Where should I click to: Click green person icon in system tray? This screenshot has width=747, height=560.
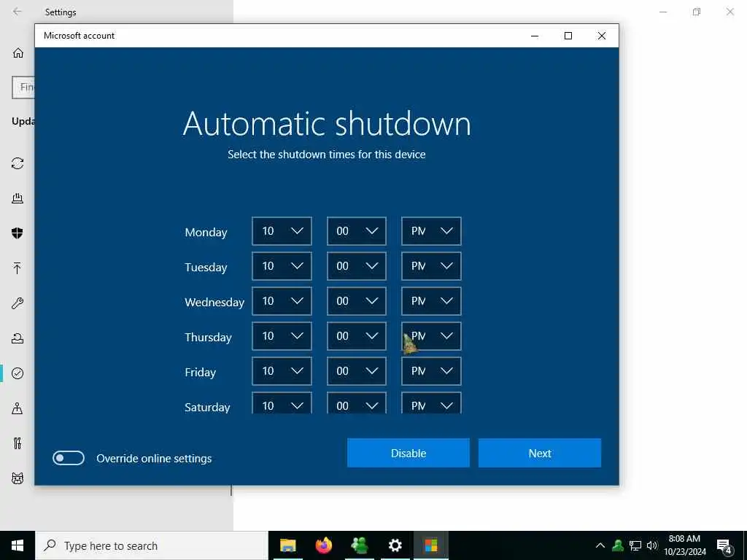click(618, 545)
